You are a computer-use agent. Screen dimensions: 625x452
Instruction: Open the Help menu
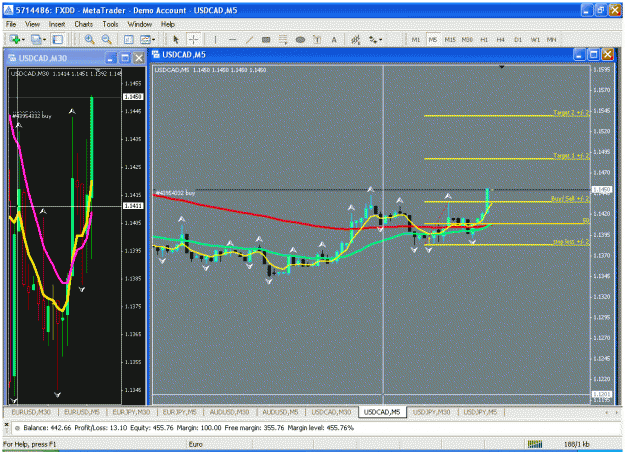168,24
